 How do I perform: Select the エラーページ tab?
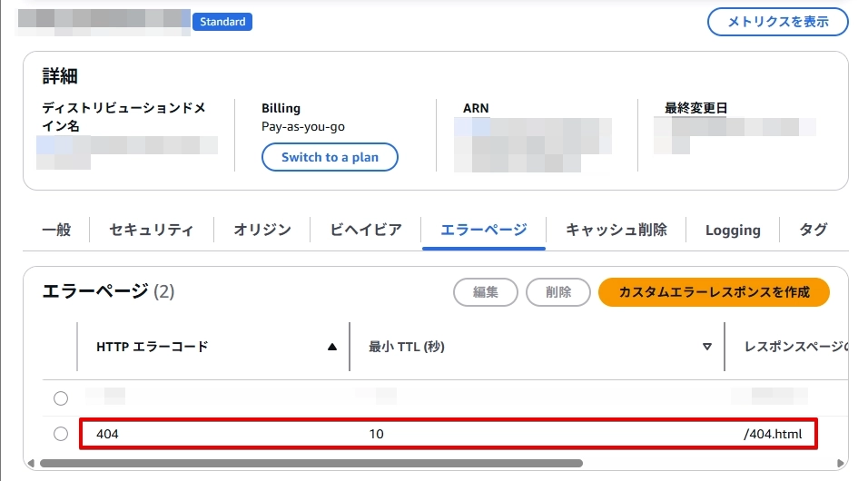[x=484, y=230]
